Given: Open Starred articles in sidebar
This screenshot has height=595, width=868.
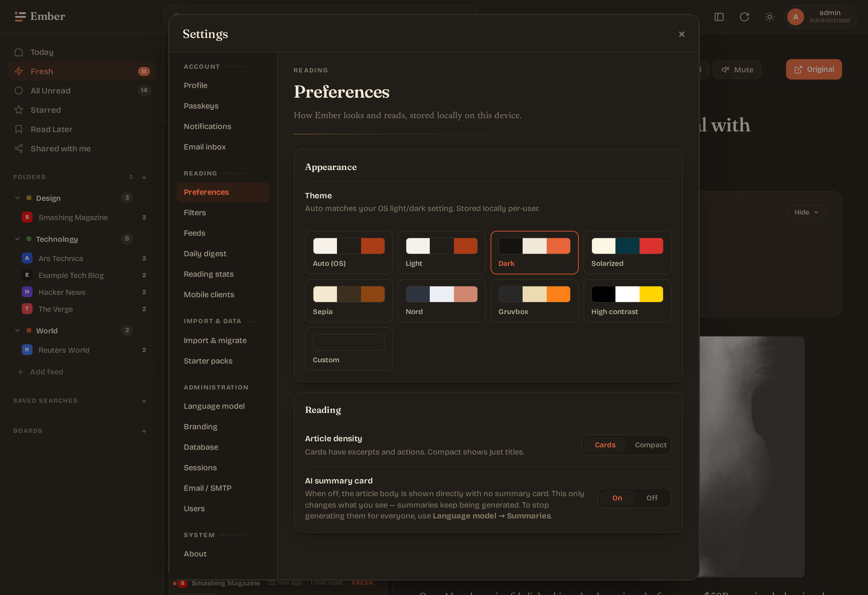Looking at the screenshot, I should pos(81,110).
